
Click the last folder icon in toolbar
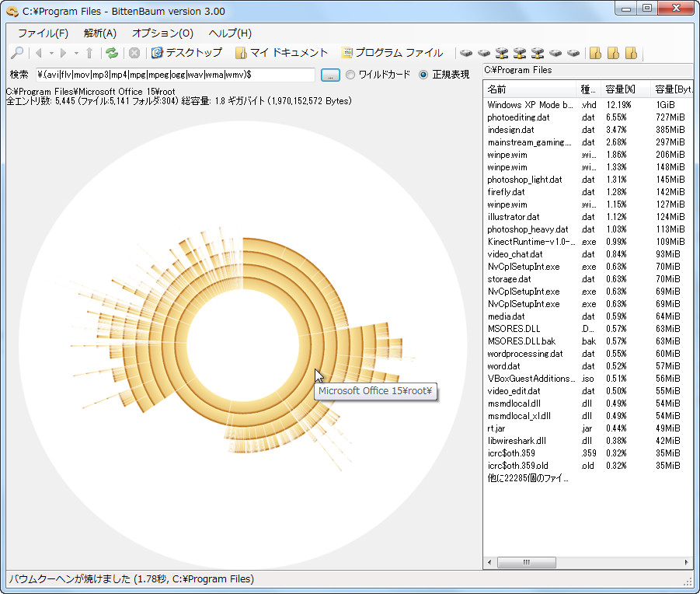(x=632, y=53)
